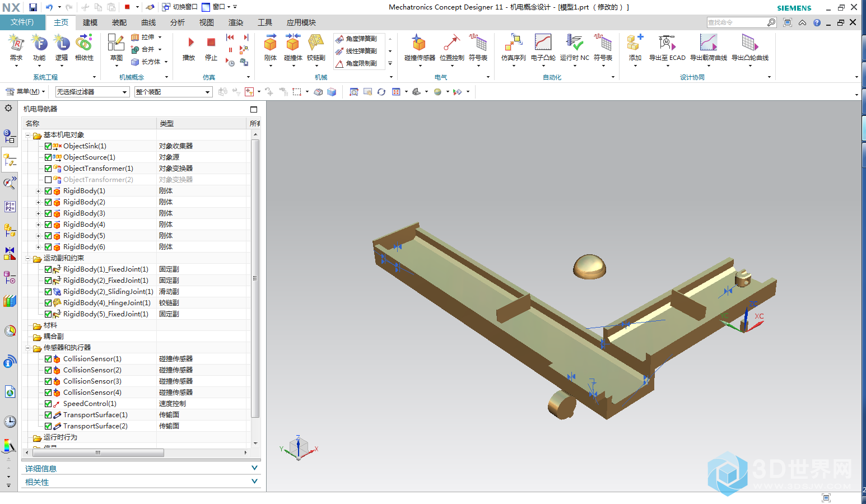Select 角度弹簧副 (Angular Spring Joint)
The image size is (866, 504).
click(x=356, y=39)
